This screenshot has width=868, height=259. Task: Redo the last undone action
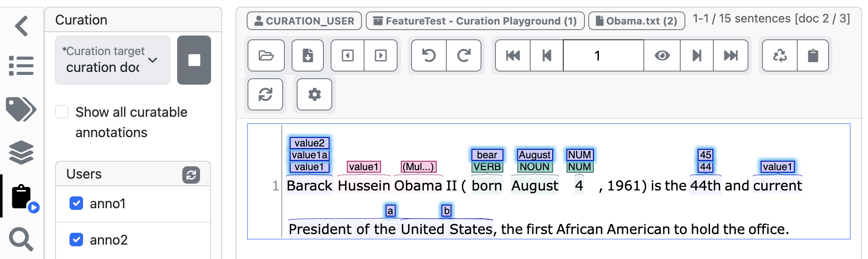pyautogui.click(x=464, y=55)
